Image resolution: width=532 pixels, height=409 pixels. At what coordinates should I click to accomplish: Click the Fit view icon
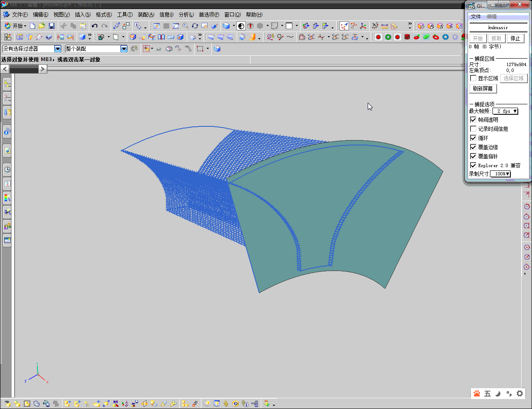point(157,26)
